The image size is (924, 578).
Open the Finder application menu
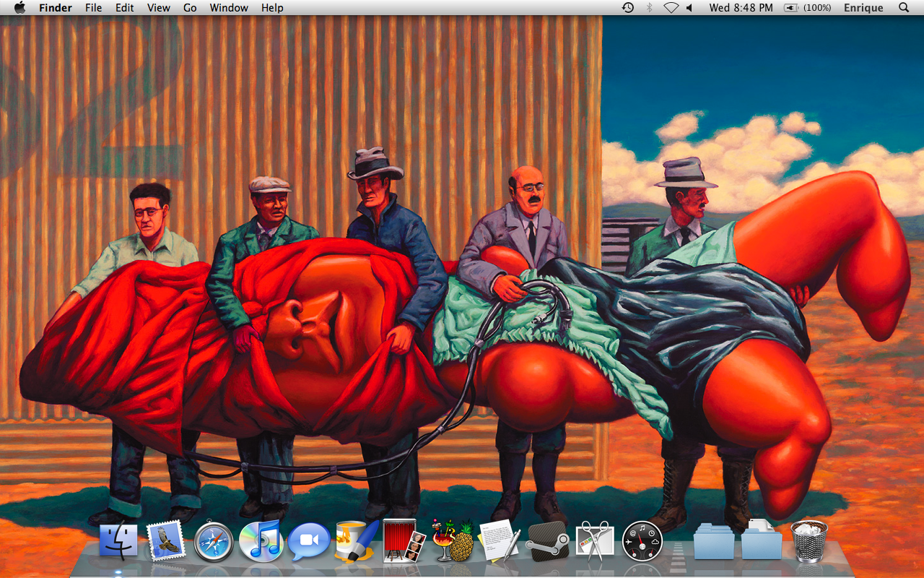(x=56, y=7)
